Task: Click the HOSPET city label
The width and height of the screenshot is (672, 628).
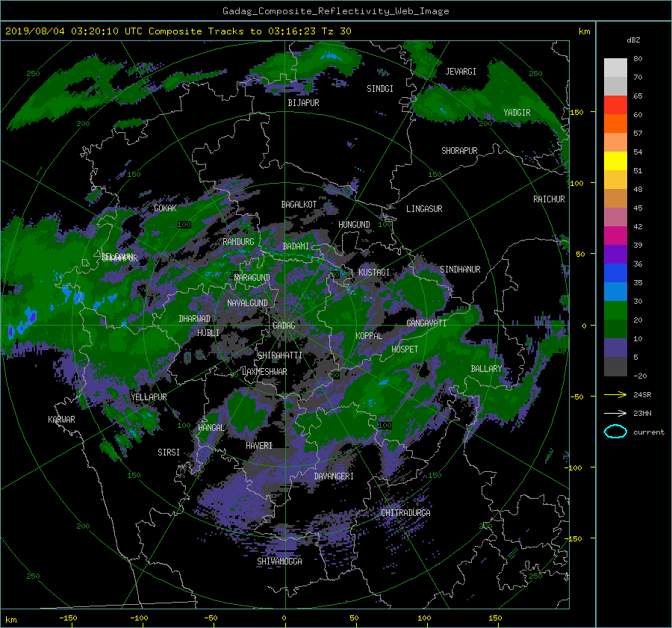Action: tap(405, 349)
